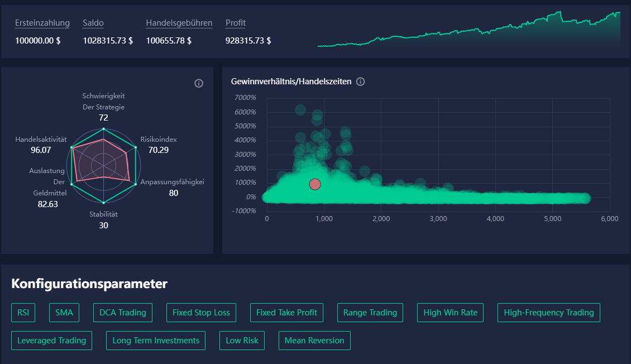Click the Konfigurationsparameter heading

(x=89, y=284)
